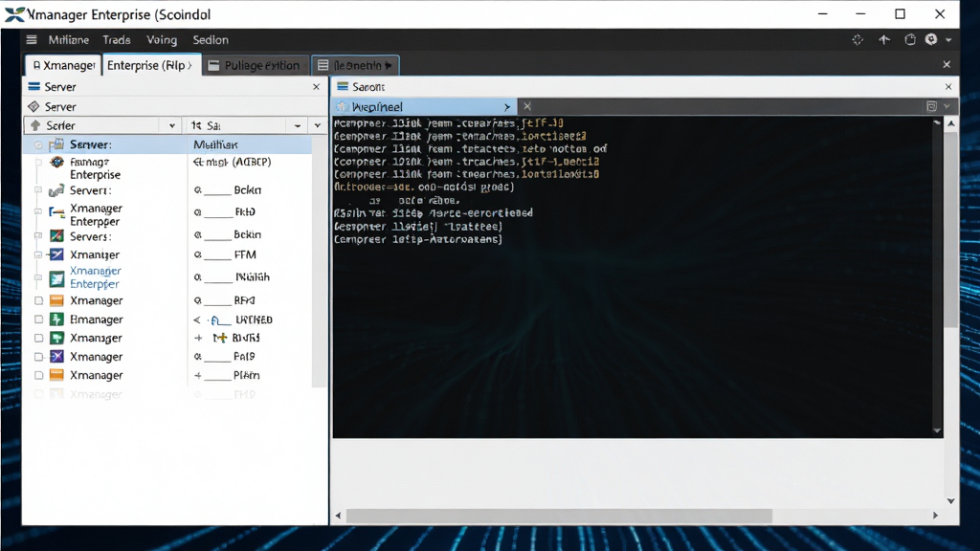Select the radio circle on the Server: row
Screen dimensions: 980x551
pos(38,145)
